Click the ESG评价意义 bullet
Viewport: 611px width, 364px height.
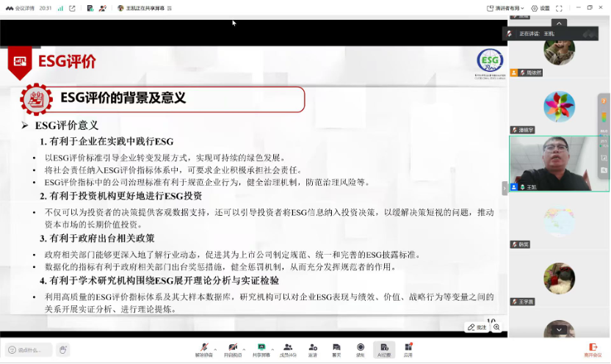pos(67,125)
